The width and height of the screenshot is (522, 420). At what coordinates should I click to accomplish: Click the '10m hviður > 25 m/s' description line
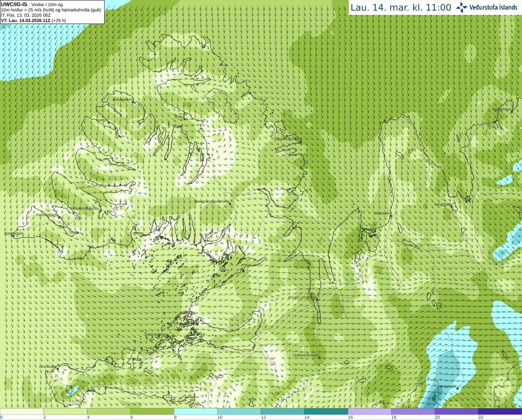51,10
